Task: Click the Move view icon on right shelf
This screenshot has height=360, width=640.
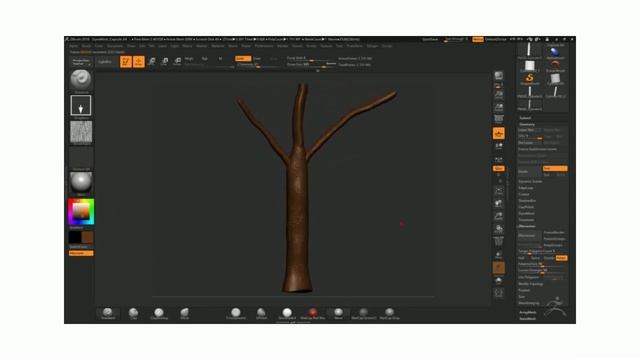Action: [x=499, y=203]
